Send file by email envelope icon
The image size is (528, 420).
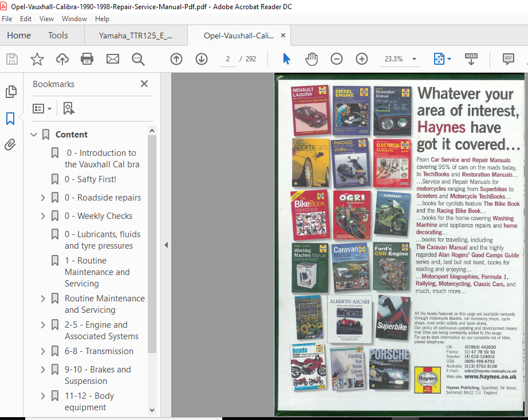click(x=113, y=59)
